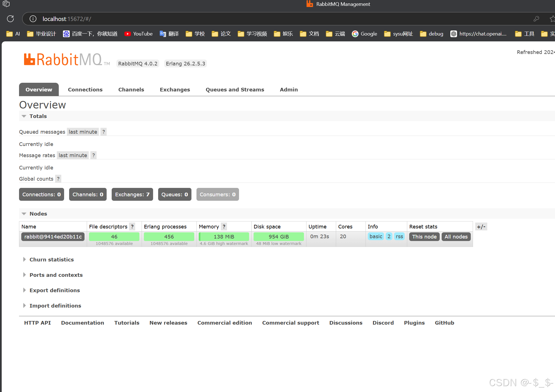Screen dimensions: 555x392
Task: Open the 学习视频 bookmarks folder
Action: click(x=252, y=34)
